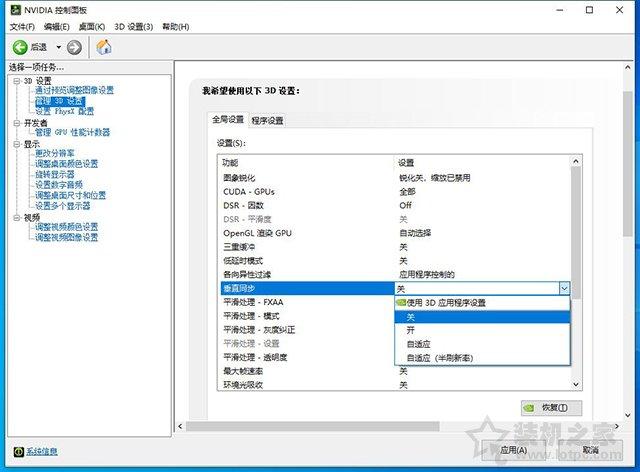640x472 pixels.
Task: Click horizontal scrollbar left arrow
Action: 180,426
